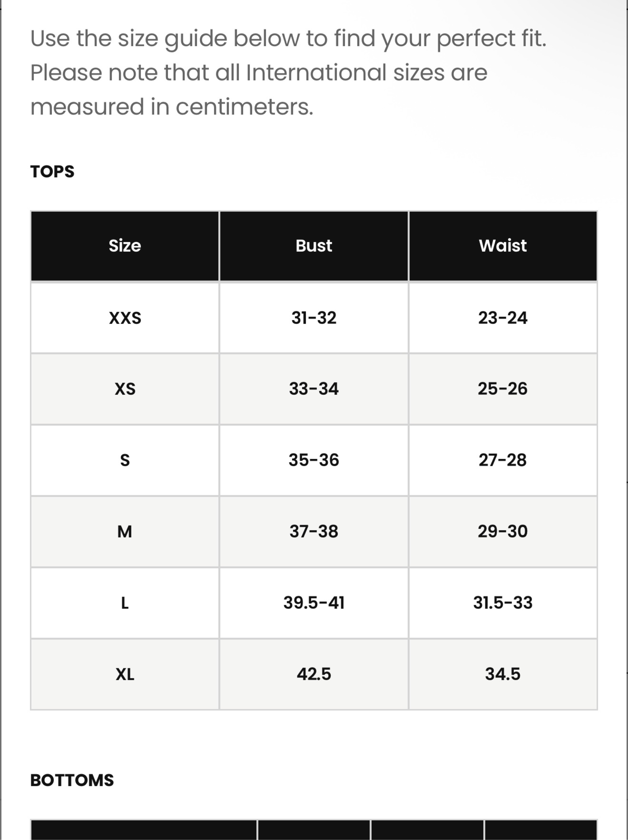Click waist measurement 31.5-33
Viewport: 628px width, 840px height.
(x=503, y=603)
